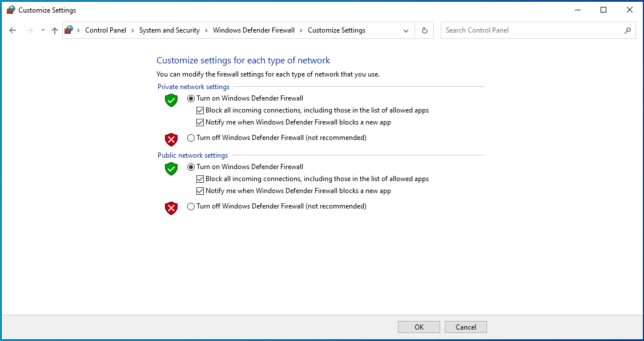Screen dimensions: 644x341
Task: Click the red shield icon under private settings
Action: [171, 139]
